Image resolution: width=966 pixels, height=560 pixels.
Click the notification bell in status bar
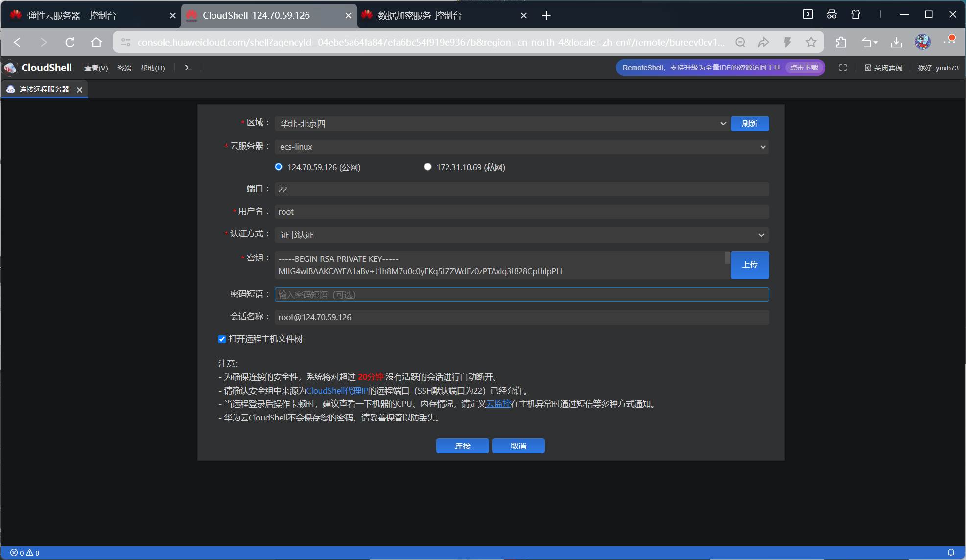coord(951,553)
